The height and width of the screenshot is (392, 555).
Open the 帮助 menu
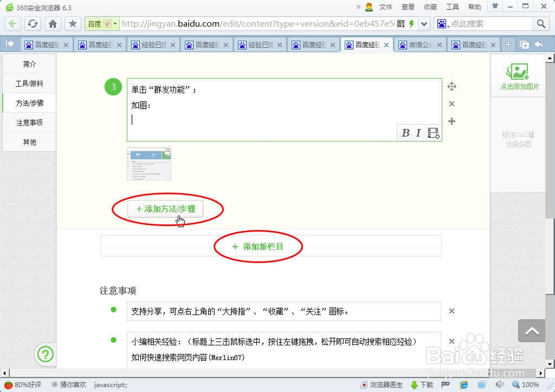pyautogui.click(x=475, y=7)
